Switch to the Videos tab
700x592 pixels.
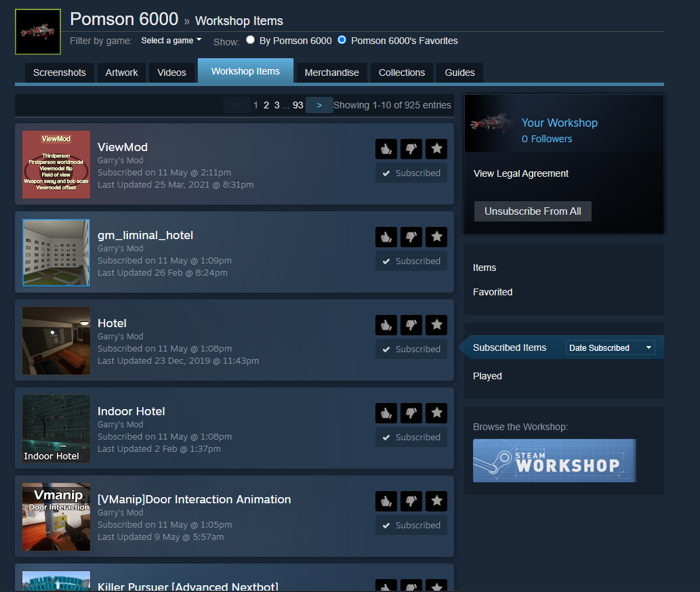(x=171, y=72)
